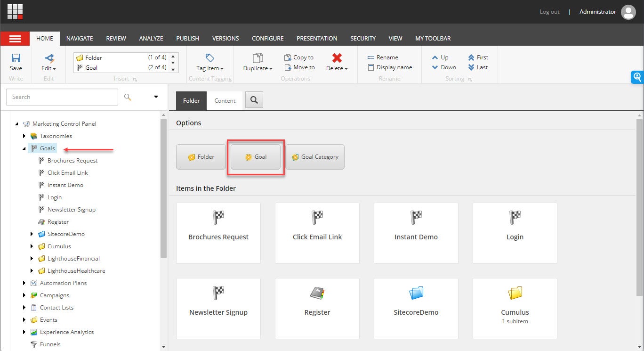Send item to Last position
The width and height of the screenshot is (644, 351).
pos(471,67)
